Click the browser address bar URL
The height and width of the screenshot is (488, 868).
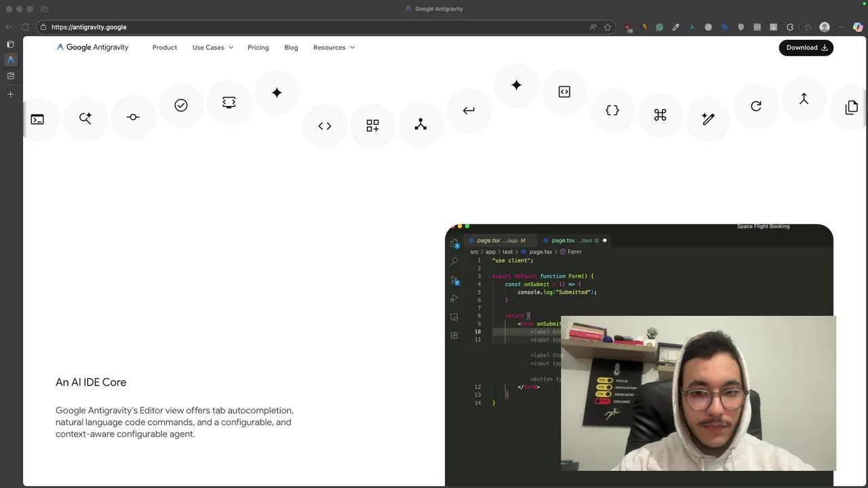pos(89,27)
